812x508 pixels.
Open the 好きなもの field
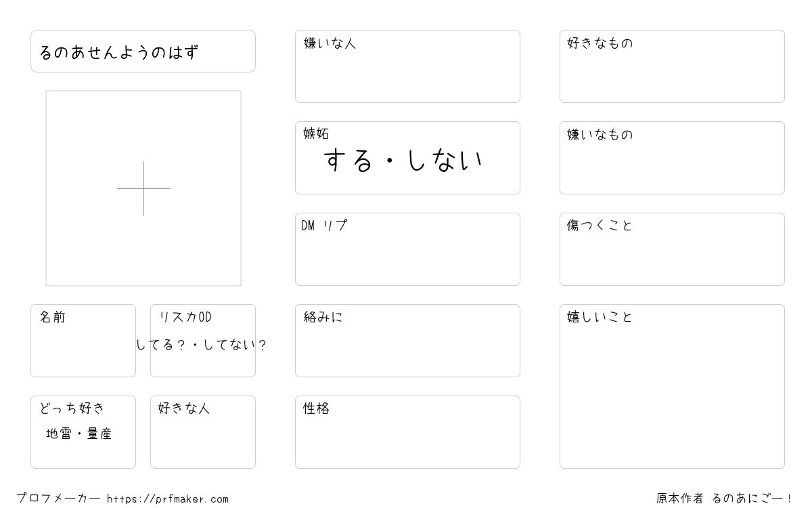[672, 66]
